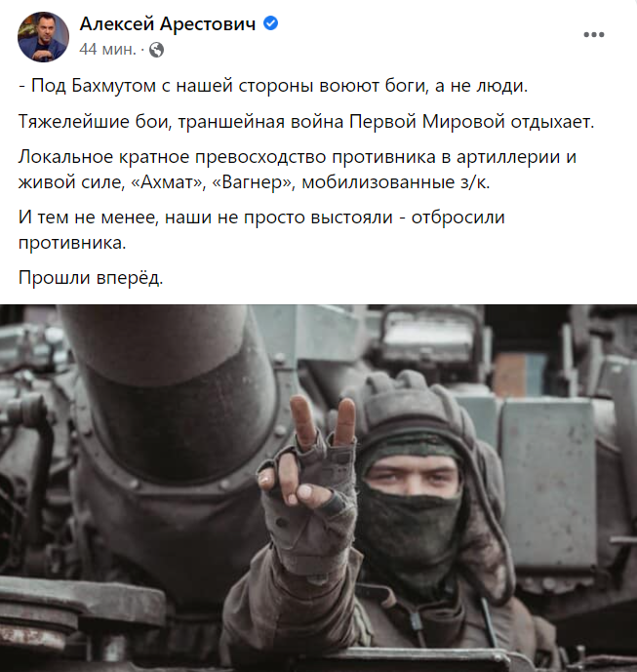Click the word «Ахмат» in post
Image resolution: width=637 pixels, height=672 pixels.
(167, 182)
